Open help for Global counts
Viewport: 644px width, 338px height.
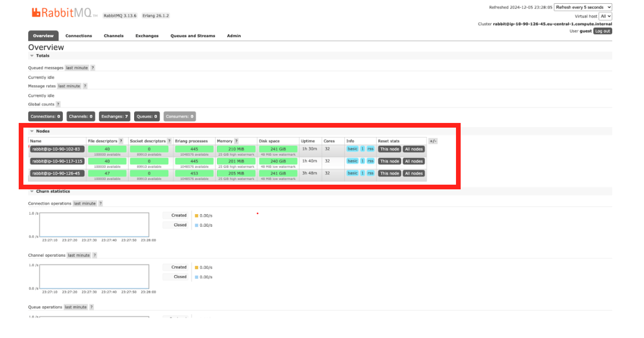coord(58,104)
